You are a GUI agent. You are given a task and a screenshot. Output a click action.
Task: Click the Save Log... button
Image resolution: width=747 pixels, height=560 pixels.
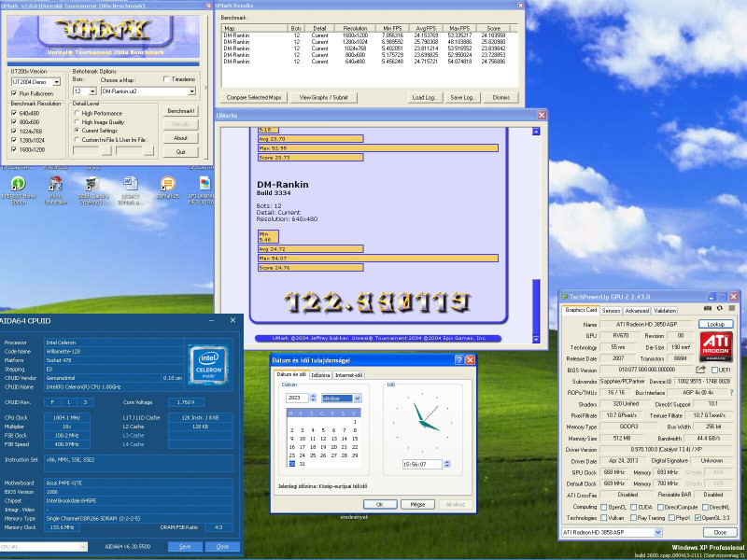tap(462, 98)
